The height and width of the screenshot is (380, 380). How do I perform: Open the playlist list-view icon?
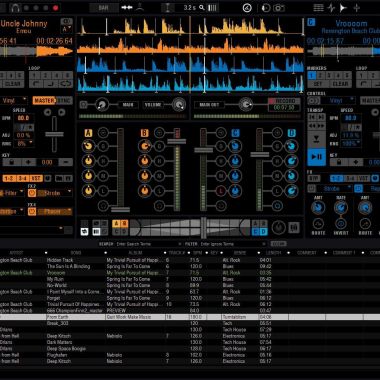(x=318, y=8)
